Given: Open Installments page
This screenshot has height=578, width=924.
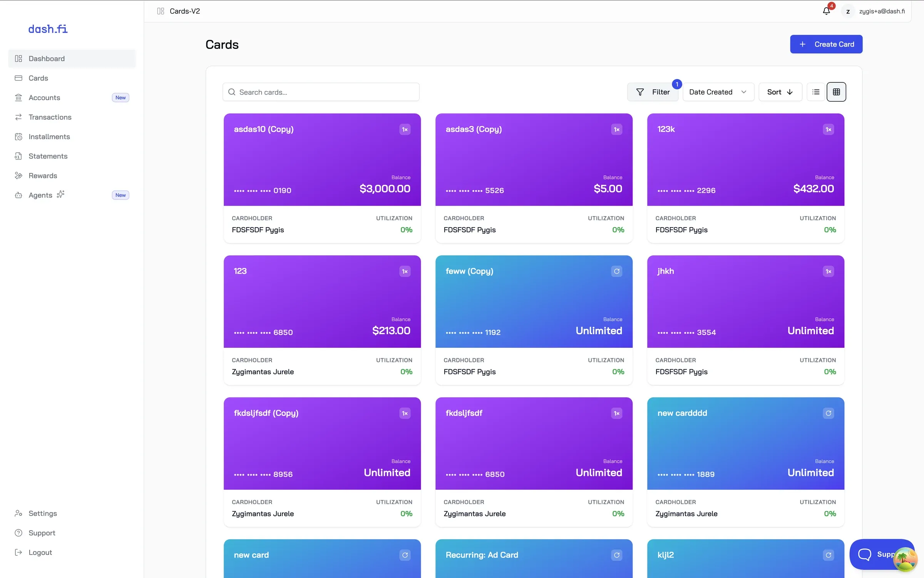Looking at the screenshot, I should click(x=72, y=137).
